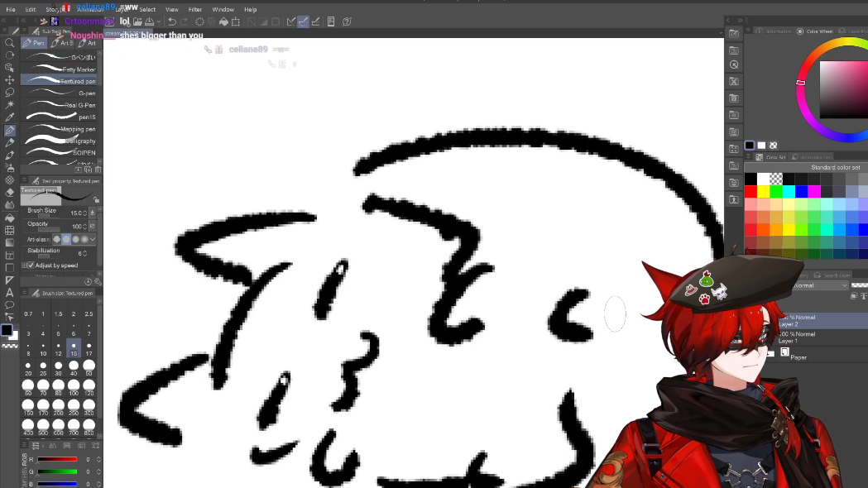Image resolution: width=868 pixels, height=488 pixels.
Task: Select the Fill bucket tool
Action: click(x=9, y=218)
